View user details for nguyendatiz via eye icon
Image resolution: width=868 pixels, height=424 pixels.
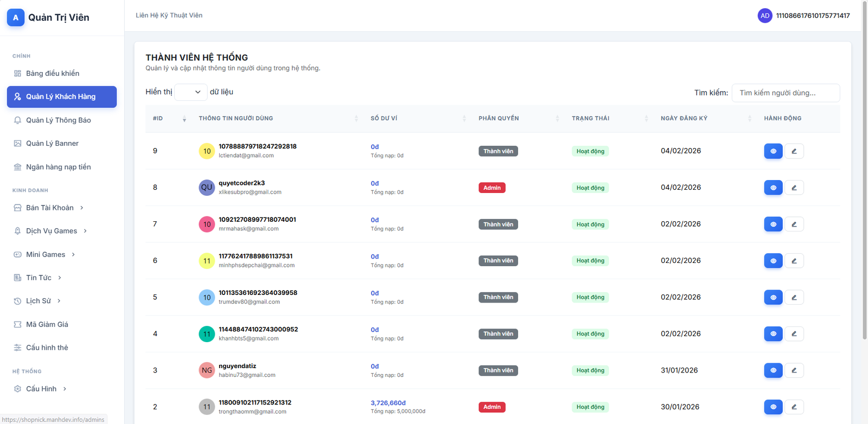773,370
